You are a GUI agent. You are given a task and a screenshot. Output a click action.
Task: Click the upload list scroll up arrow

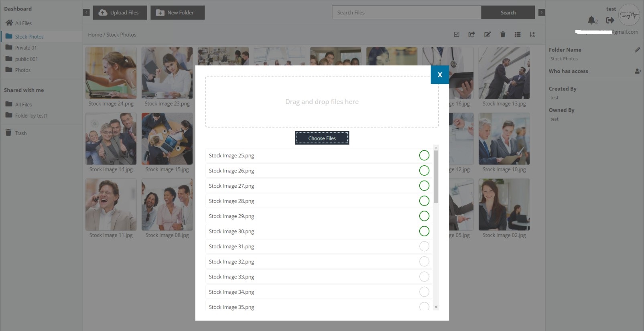(436, 148)
